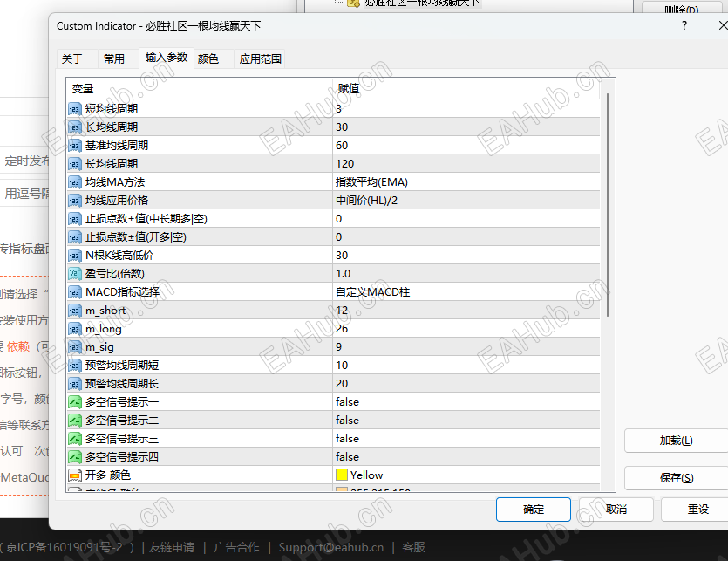This screenshot has height=561, width=728.
Task: Click the help question mark icon
Action: 684,25
